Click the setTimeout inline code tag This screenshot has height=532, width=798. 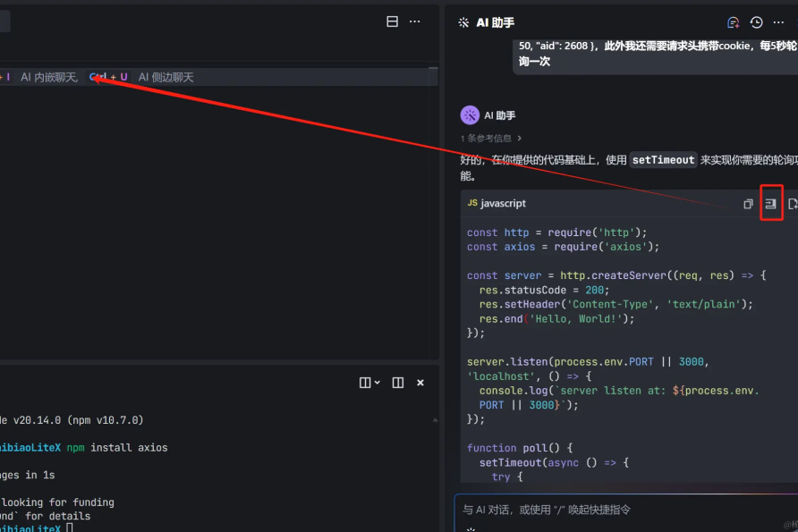[x=663, y=160]
